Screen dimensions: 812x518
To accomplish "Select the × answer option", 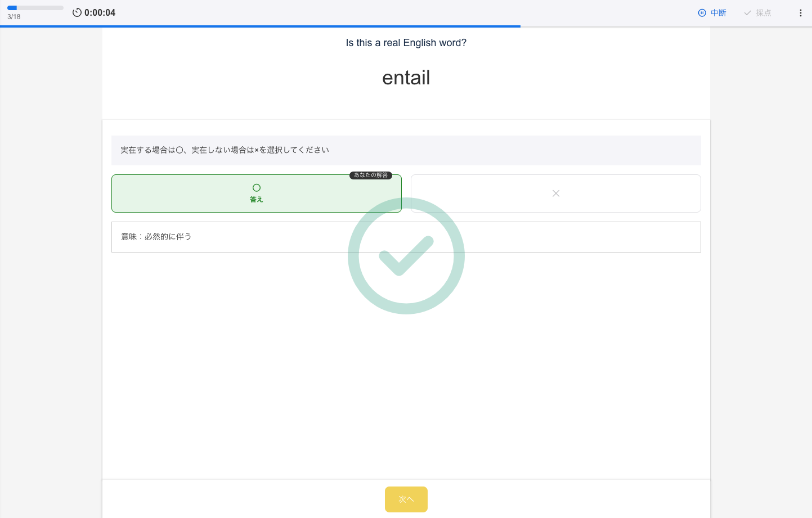I will point(556,193).
